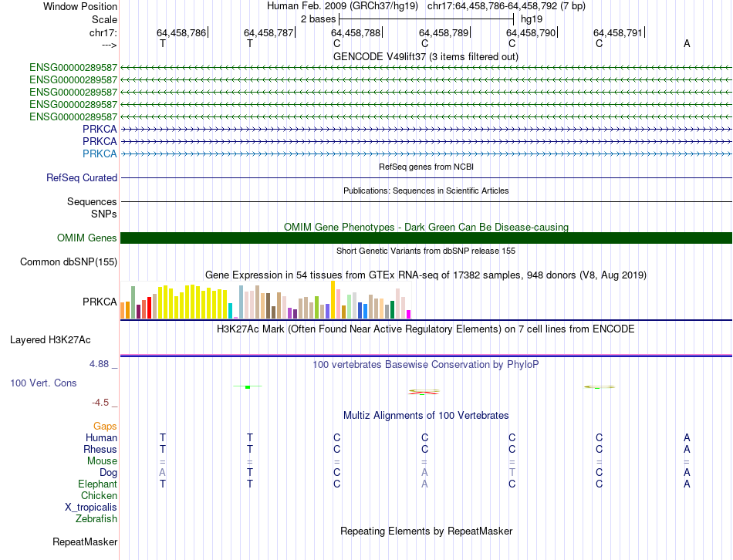
Task: Click the SNPs track label
Action: click(104, 214)
